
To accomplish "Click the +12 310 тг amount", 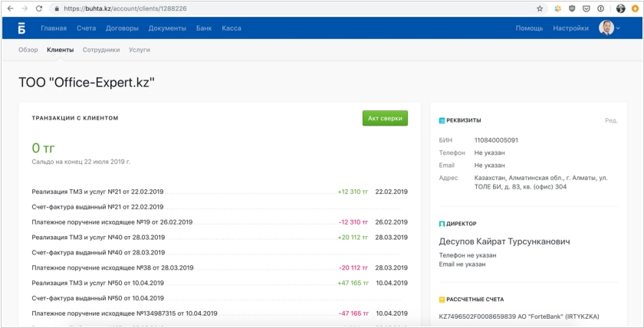I will coord(353,192).
